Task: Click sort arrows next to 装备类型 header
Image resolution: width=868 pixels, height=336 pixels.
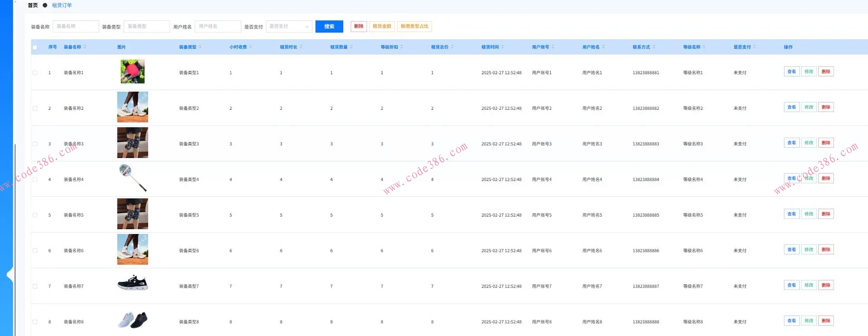Action: point(200,47)
